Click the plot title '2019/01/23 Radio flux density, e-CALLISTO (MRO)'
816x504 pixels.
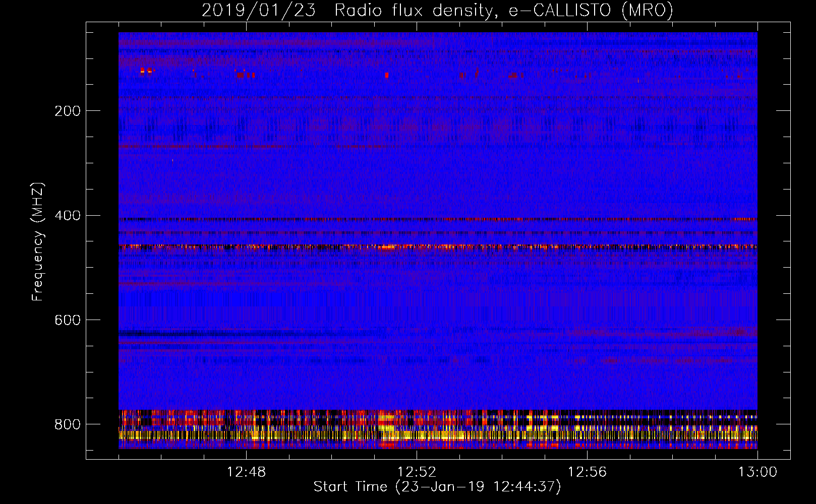point(437,10)
